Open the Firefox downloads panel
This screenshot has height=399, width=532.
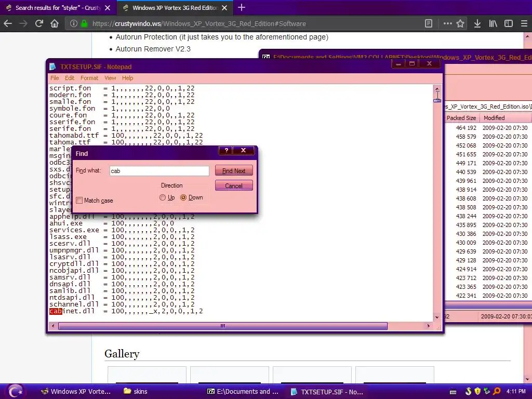(x=477, y=23)
